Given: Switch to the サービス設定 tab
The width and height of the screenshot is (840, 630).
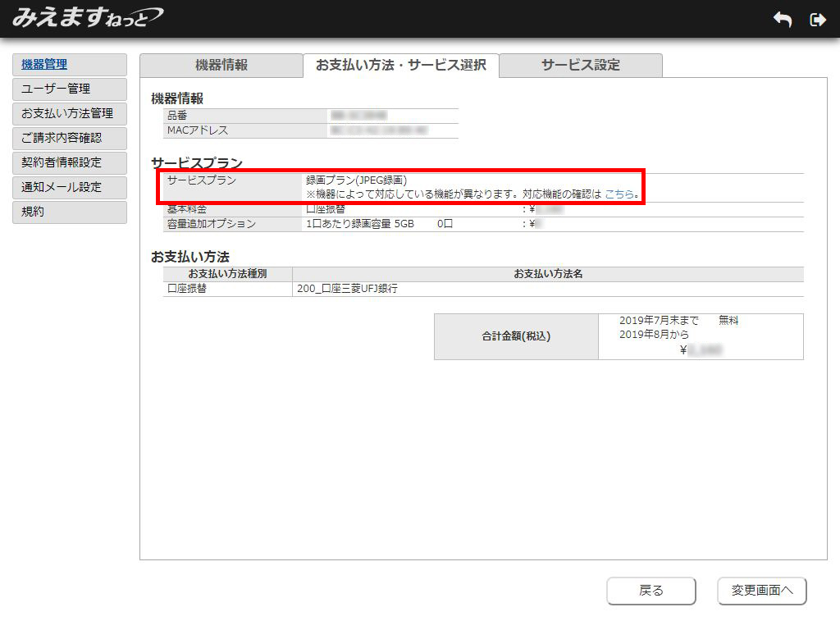Looking at the screenshot, I should pyautogui.click(x=580, y=66).
